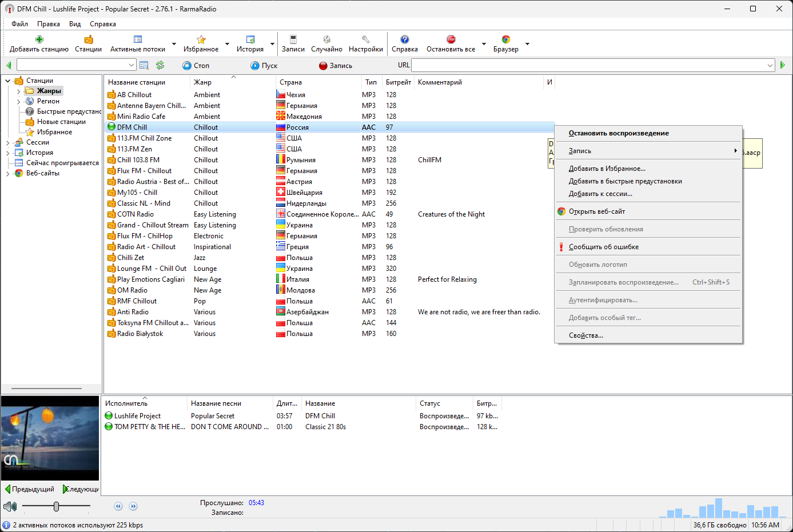Image resolution: width=793 pixels, height=532 pixels.
Task: Mute sound with the speaker icon
Action: pos(10,506)
